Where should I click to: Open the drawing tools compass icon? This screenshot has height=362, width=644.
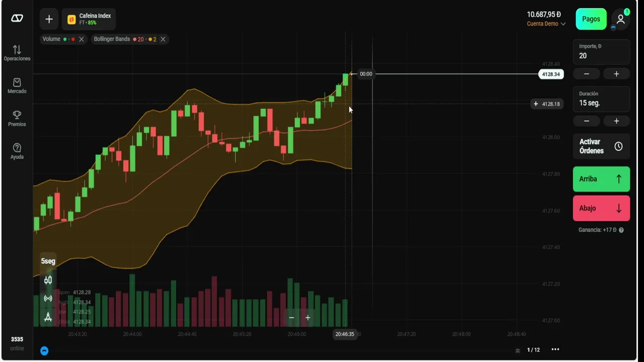48,317
